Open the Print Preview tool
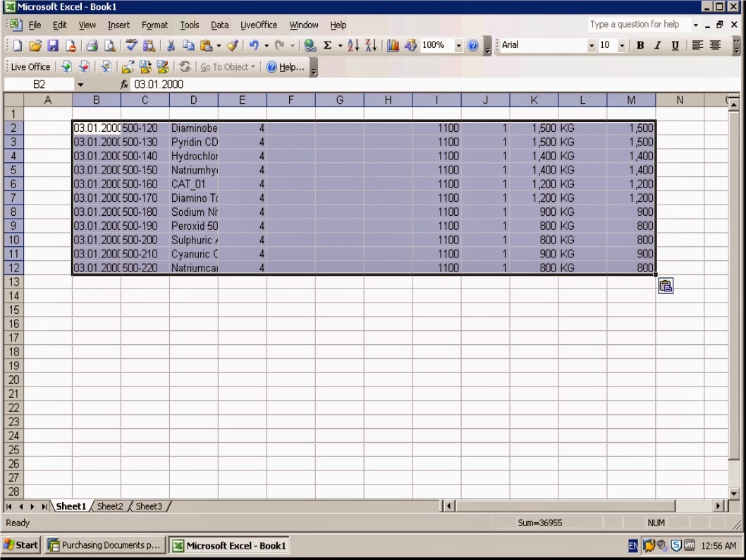 point(110,44)
